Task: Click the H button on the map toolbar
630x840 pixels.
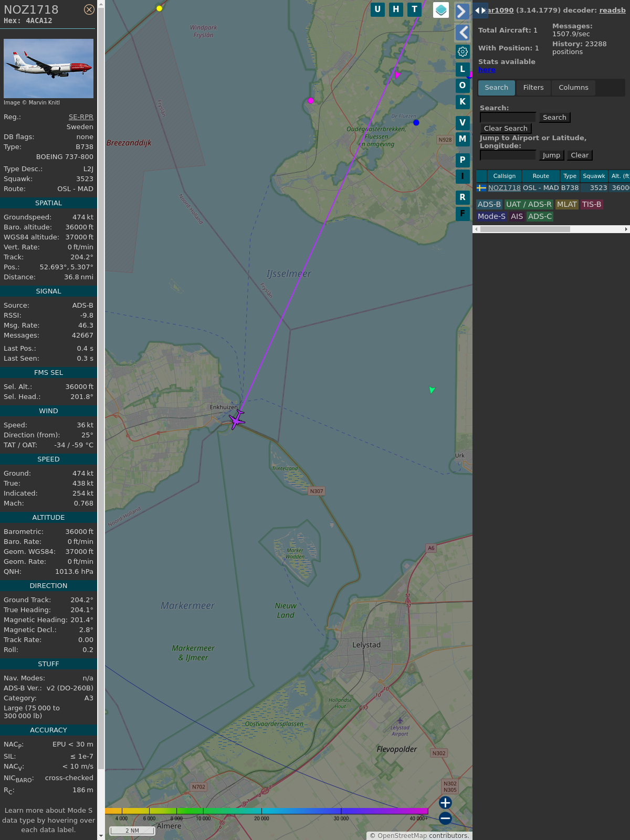Action: coord(396,9)
